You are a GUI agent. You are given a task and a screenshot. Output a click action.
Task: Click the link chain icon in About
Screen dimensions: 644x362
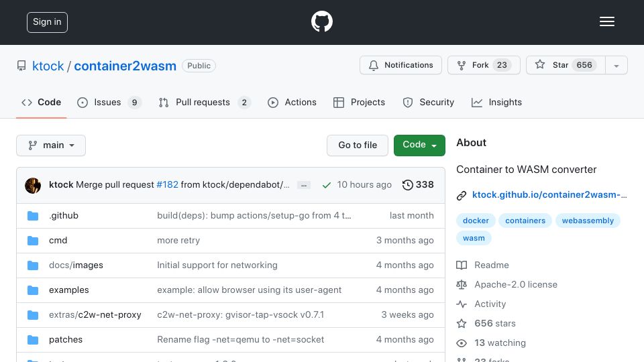(462, 196)
